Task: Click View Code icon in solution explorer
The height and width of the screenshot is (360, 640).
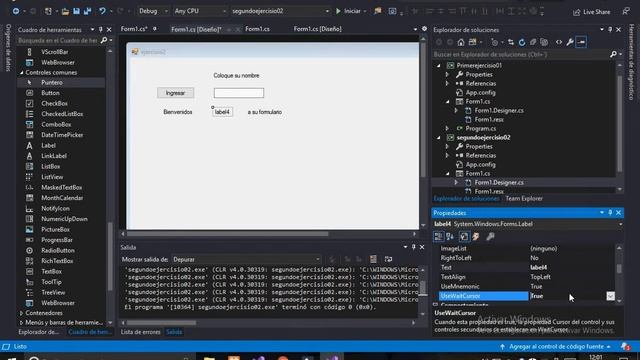Action: [559, 42]
